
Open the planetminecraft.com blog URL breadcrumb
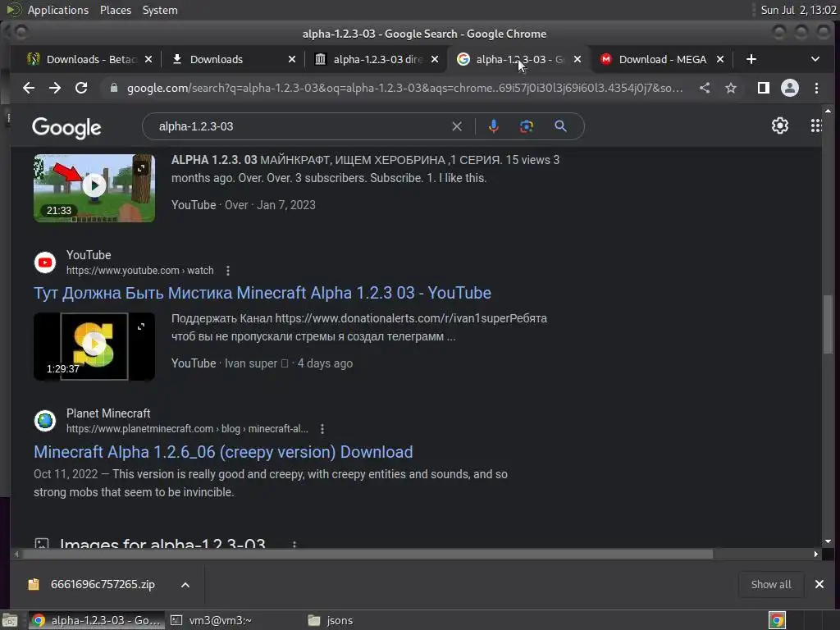tap(187, 429)
